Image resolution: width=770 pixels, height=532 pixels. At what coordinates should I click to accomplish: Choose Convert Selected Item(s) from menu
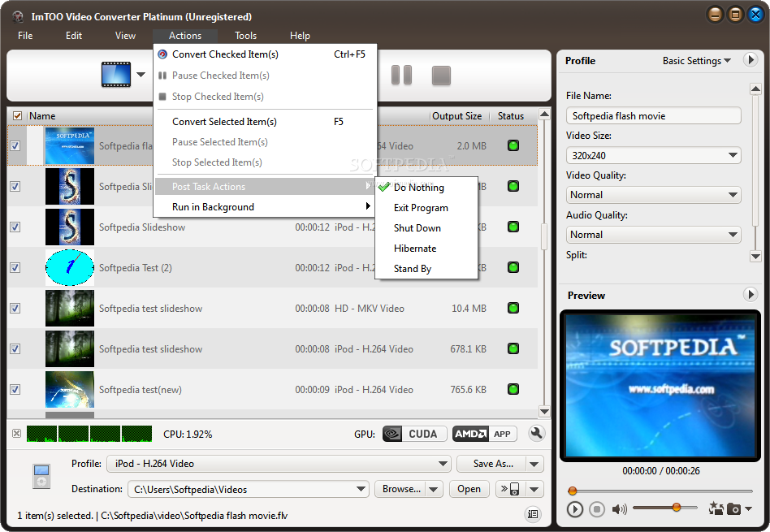[264, 121]
